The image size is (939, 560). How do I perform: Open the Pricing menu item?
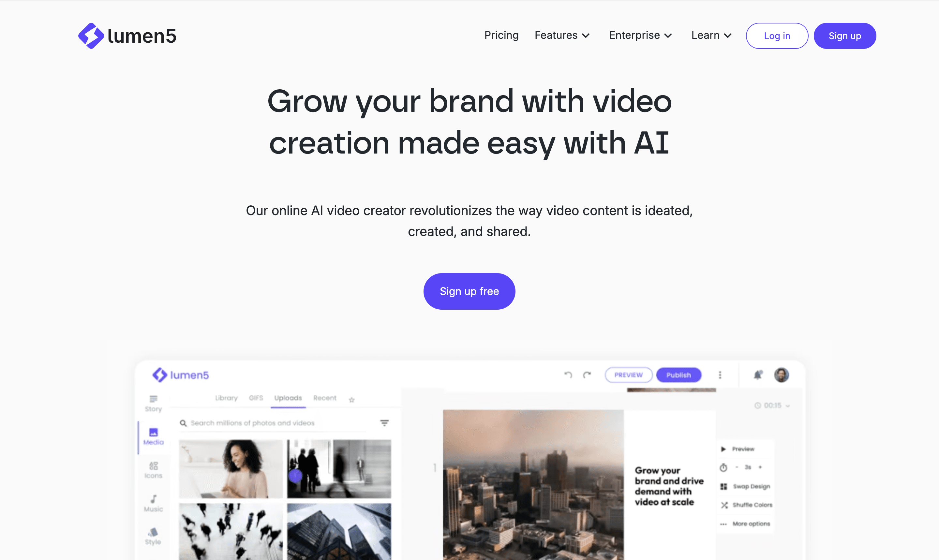501,35
